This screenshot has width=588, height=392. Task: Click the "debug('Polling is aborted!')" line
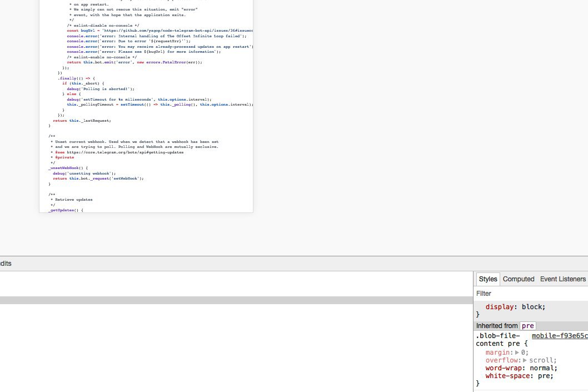pos(101,89)
